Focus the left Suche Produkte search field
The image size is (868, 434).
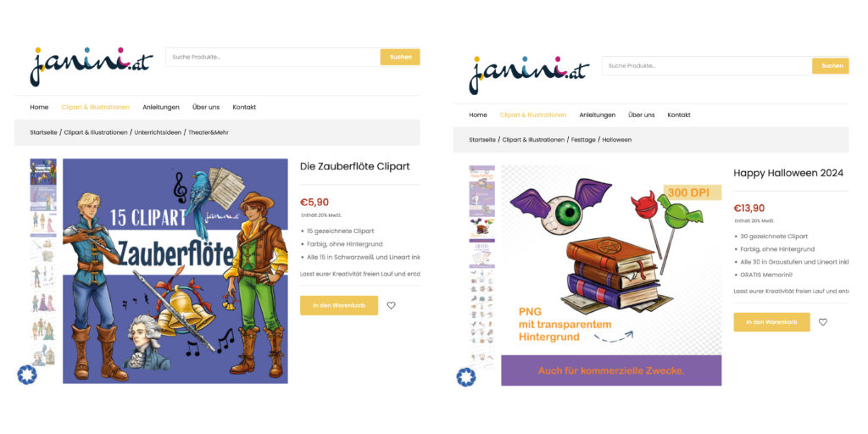click(273, 57)
